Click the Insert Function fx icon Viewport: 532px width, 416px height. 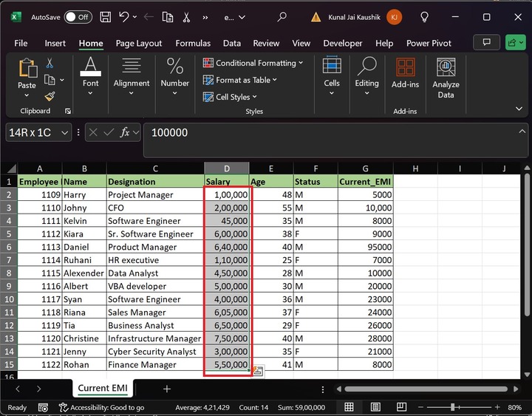[x=126, y=133]
